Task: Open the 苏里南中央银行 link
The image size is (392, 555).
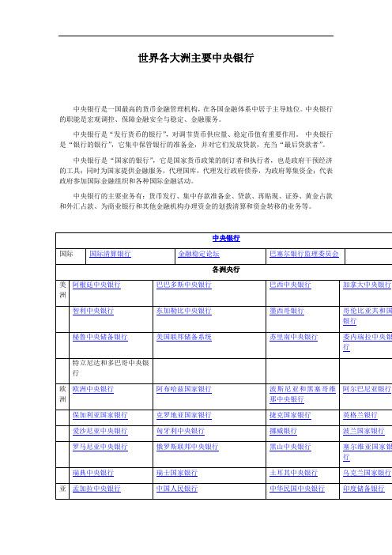Action: click(x=294, y=337)
